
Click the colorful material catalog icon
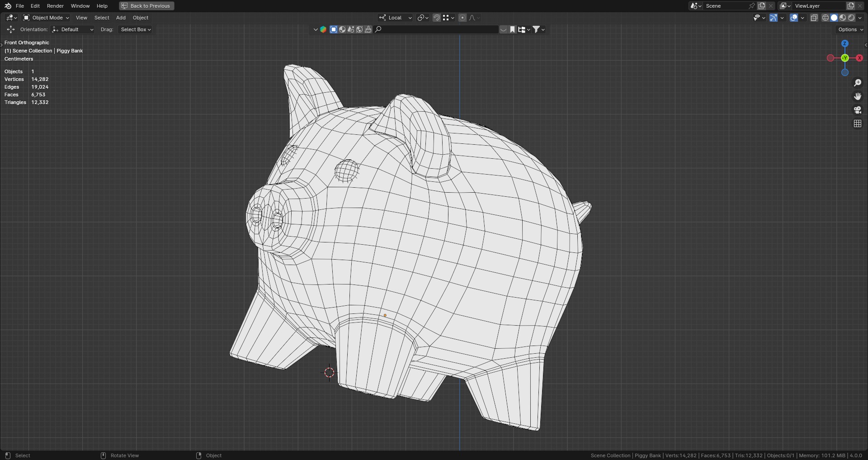tap(323, 29)
